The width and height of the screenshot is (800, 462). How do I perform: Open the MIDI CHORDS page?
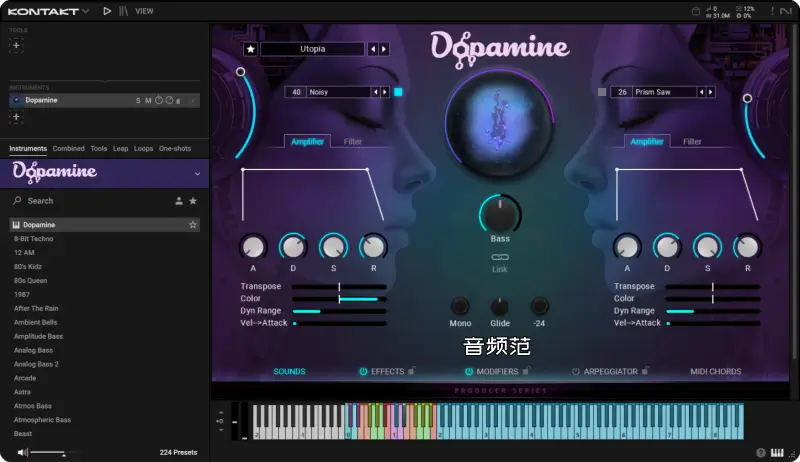716,372
